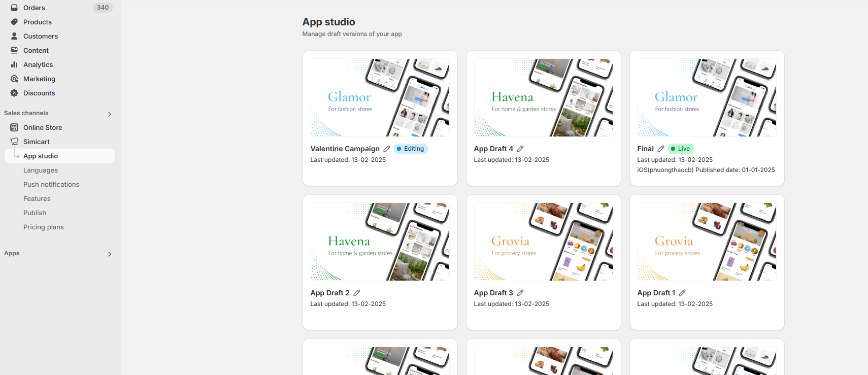This screenshot has width=868, height=375.
Task: Click the Publish link in sidebar
Action: 35,213
